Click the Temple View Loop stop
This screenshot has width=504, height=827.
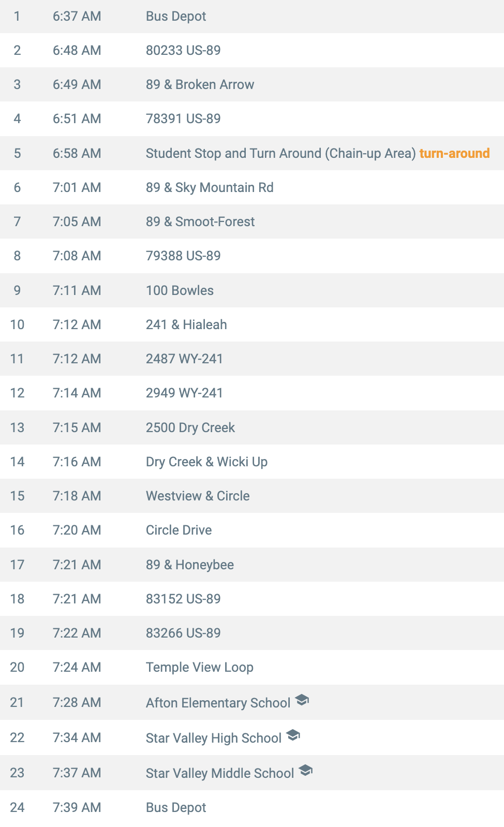click(x=252, y=667)
